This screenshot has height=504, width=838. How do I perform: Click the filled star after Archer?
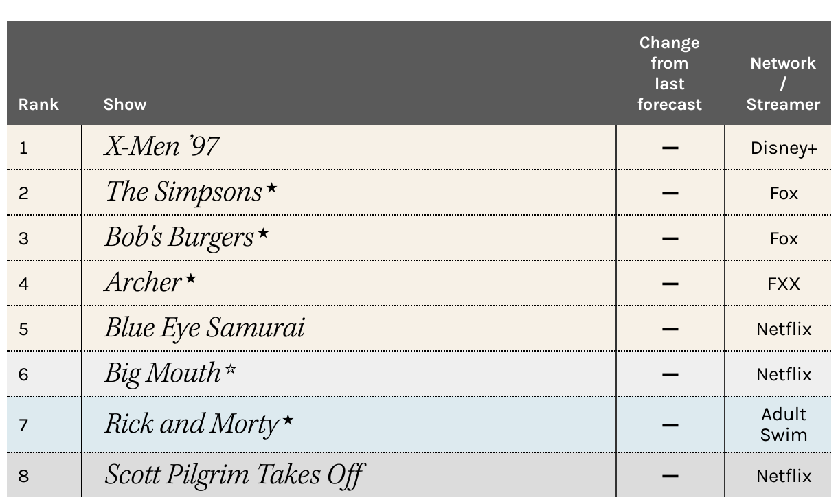point(190,277)
